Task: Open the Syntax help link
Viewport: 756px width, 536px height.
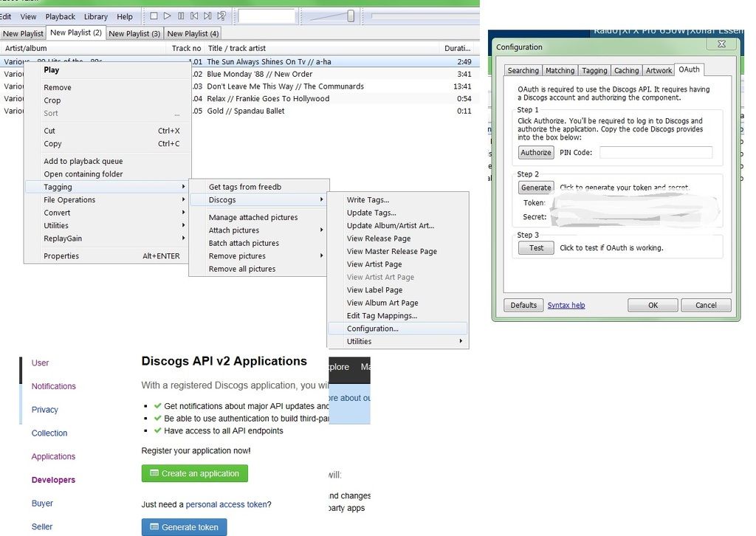Action: (566, 305)
